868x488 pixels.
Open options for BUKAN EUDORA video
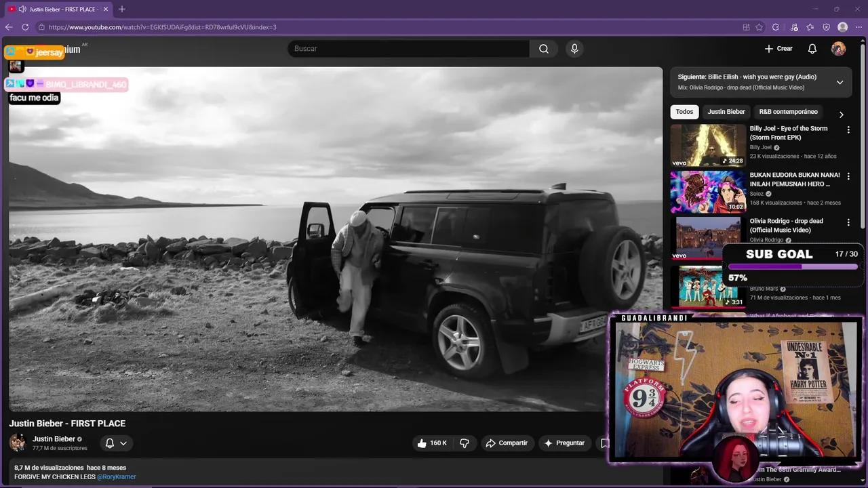[x=848, y=176]
